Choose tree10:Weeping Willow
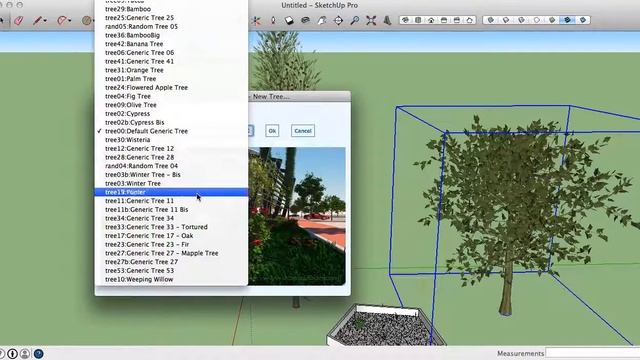Image resolution: width=640 pixels, height=360 pixels. pos(171,279)
